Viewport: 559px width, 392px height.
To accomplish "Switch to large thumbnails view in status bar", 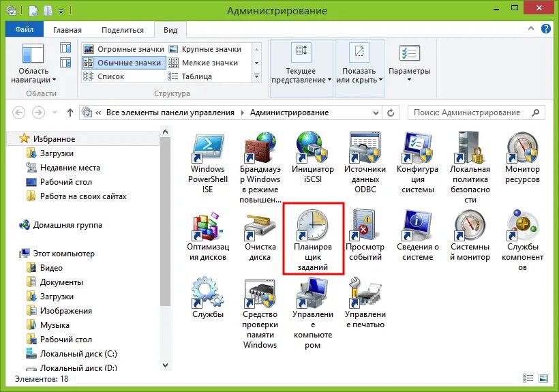I will pos(543,378).
